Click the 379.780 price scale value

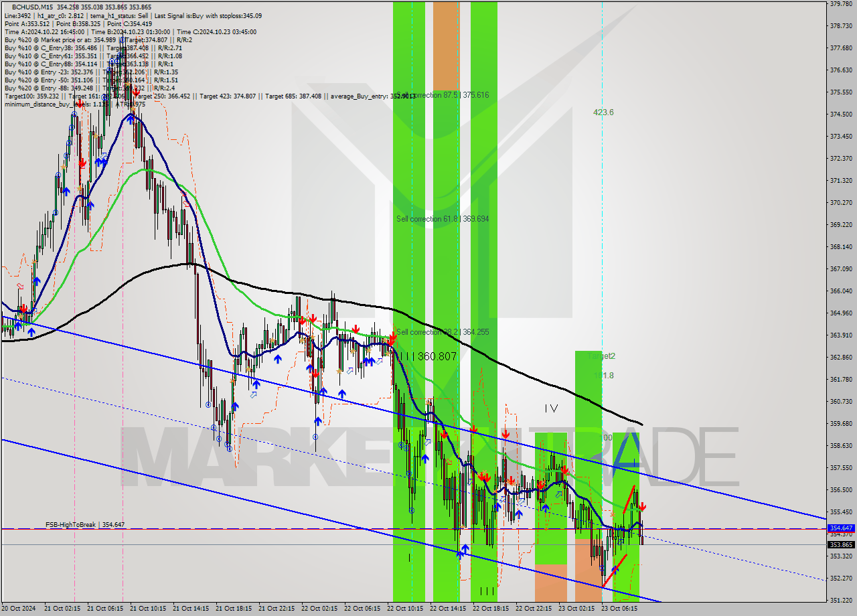(x=840, y=4)
